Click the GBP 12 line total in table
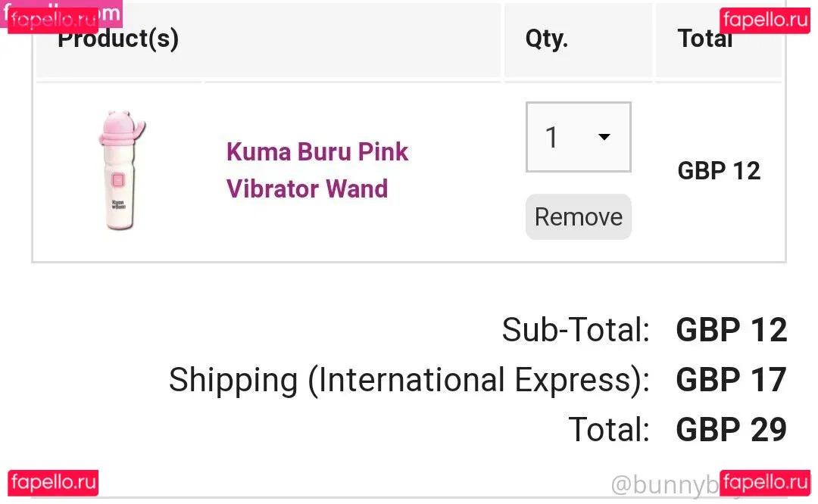Viewport: 818px width, 504px height. pyautogui.click(x=718, y=171)
